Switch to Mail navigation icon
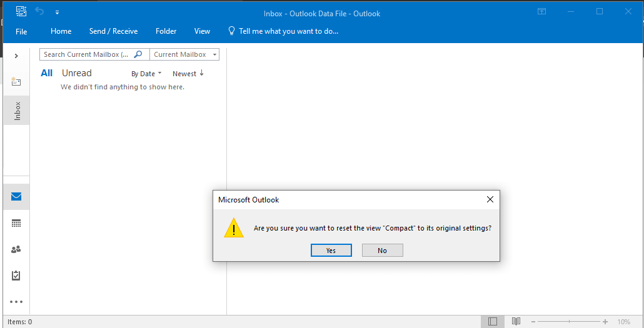The height and width of the screenshot is (328, 644). [x=16, y=196]
